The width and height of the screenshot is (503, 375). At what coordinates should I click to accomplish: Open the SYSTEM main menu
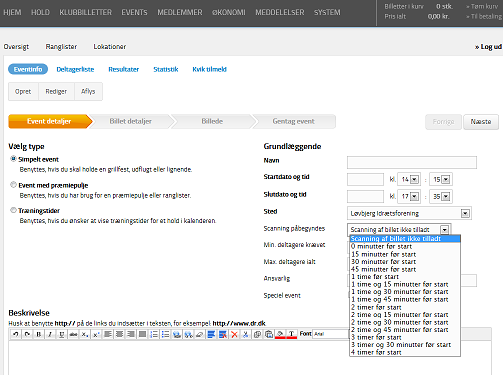click(x=327, y=12)
